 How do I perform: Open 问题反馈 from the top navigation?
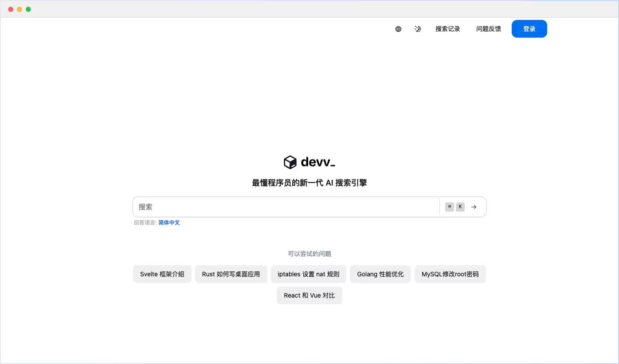pyautogui.click(x=488, y=28)
